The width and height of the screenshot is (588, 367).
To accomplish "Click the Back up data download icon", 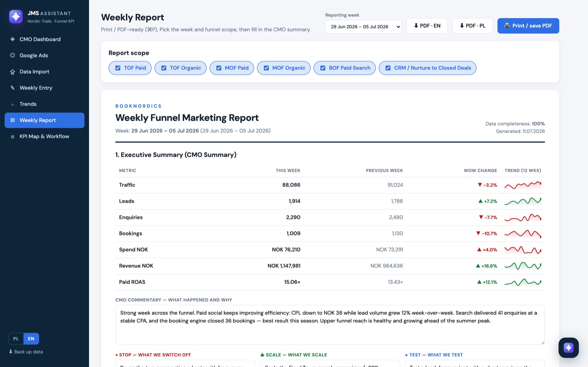I will pos(10,351).
